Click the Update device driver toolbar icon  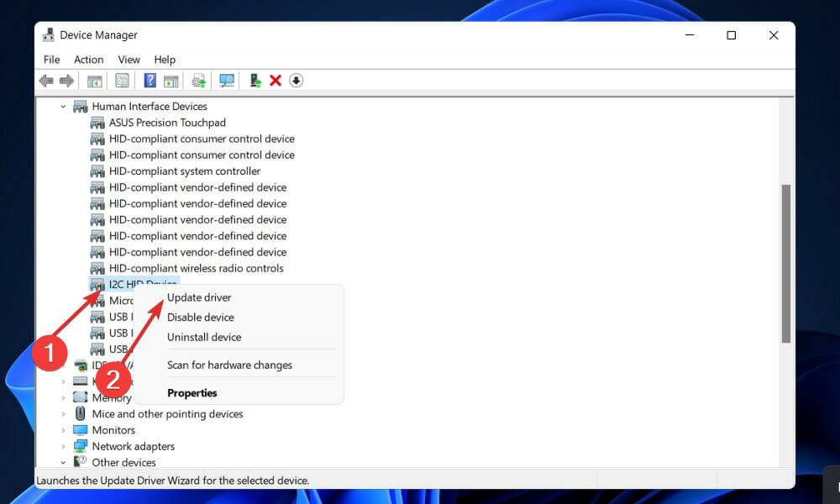tap(255, 81)
